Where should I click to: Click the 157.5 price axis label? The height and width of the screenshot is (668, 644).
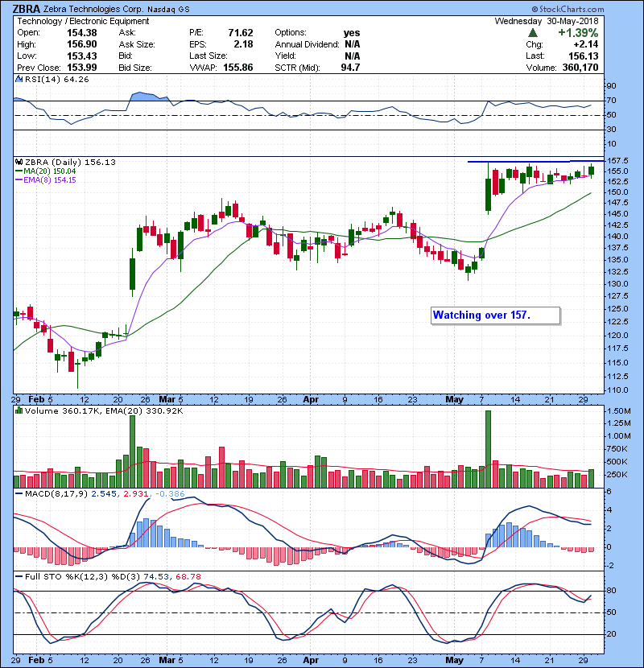pos(617,161)
